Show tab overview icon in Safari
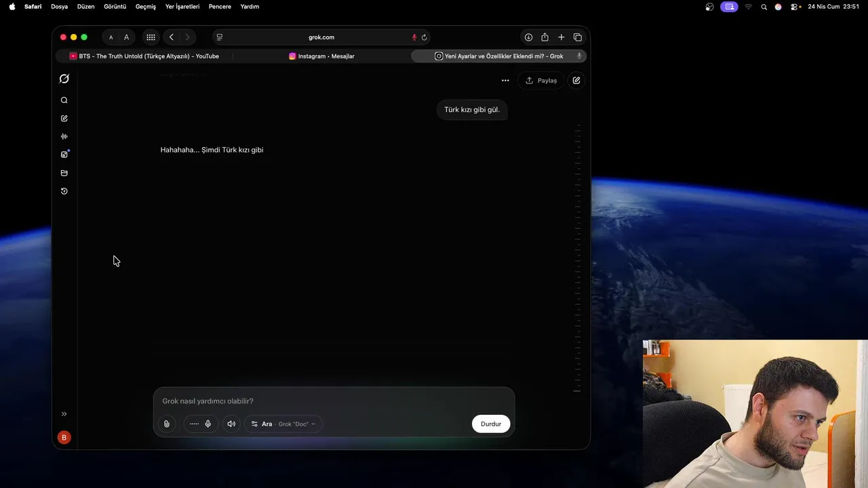The image size is (868, 488). click(x=578, y=37)
